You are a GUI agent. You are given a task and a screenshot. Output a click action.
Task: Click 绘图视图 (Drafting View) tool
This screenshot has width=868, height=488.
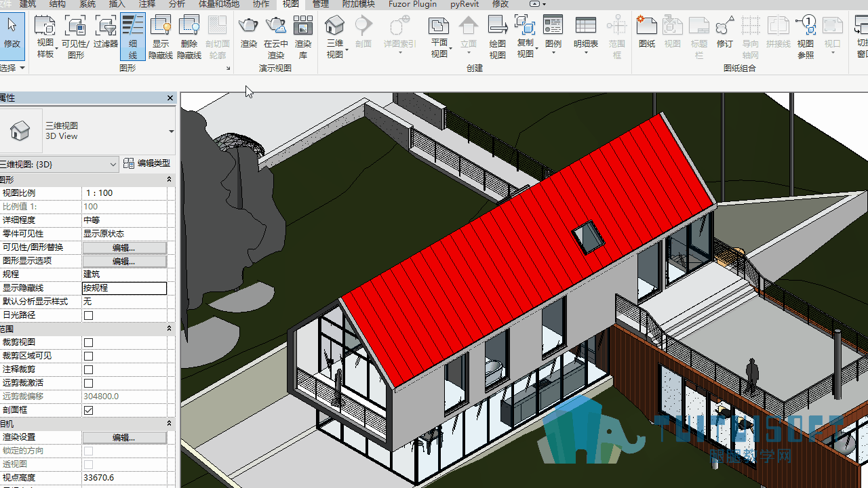[498, 37]
